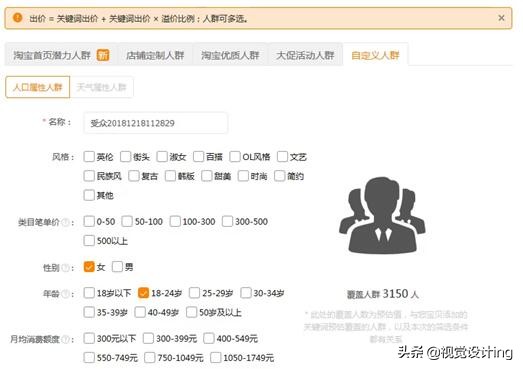Click the 覆盖人群 3150 人 text
The height and width of the screenshot is (369, 523).
point(383,294)
